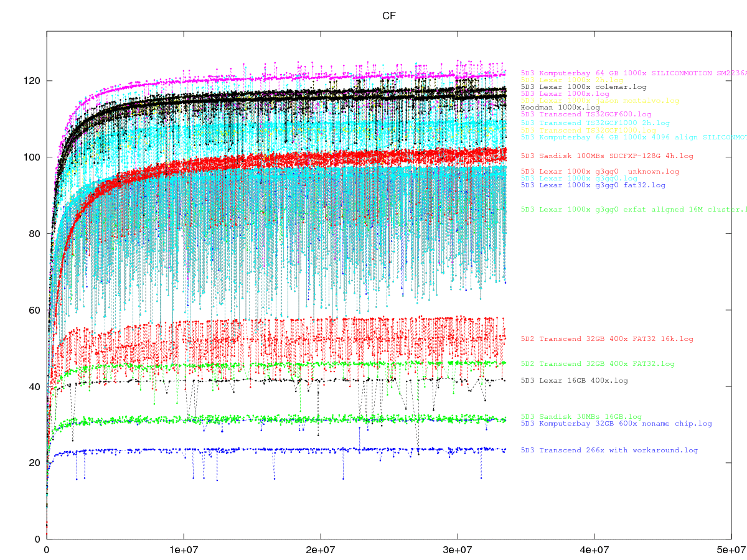Image resolution: width=747 pixels, height=560 pixels.
Task: Select the 'Transcend TS32GCF1000 2h.log' label
Action: coord(595,123)
